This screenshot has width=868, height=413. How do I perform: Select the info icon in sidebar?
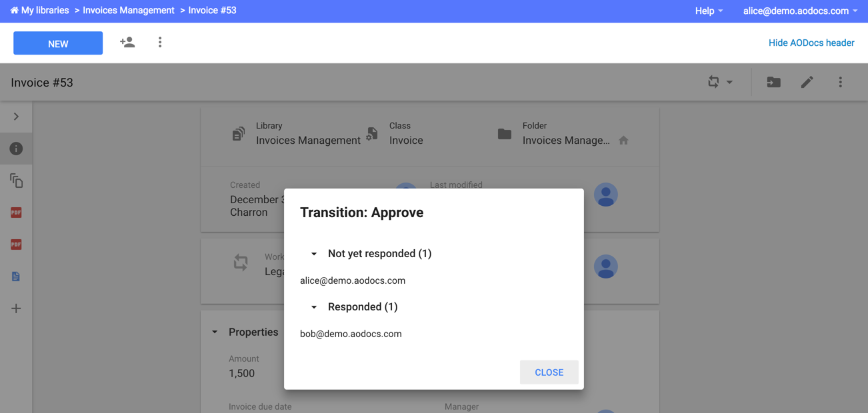coord(16,149)
